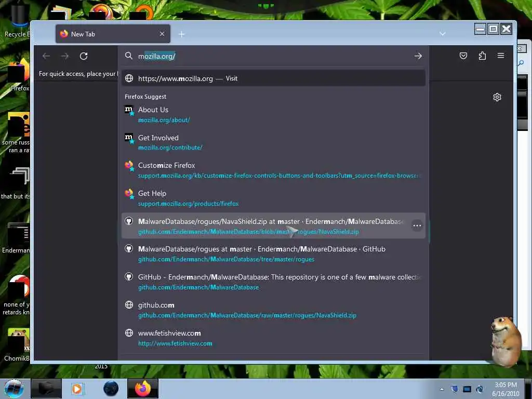Open the Save to Pocket icon
Image resolution: width=532 pixels, height=399 pixels.
tap(463, 56)
